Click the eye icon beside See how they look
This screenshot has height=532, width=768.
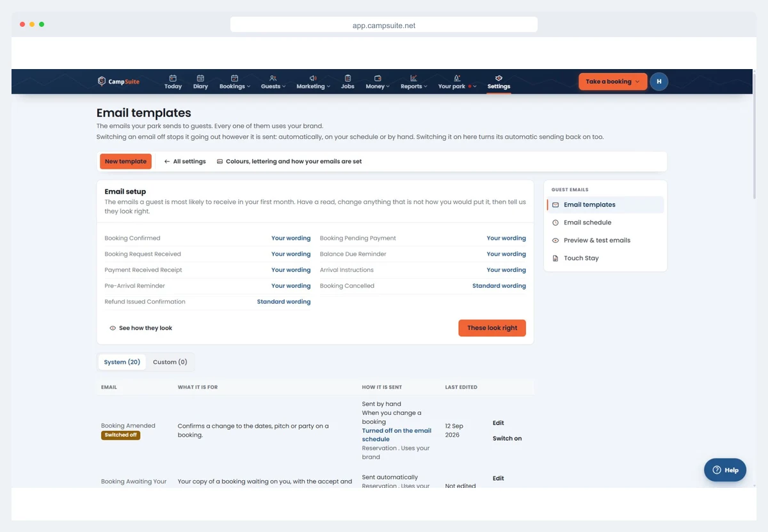click(x=113, y=328)
